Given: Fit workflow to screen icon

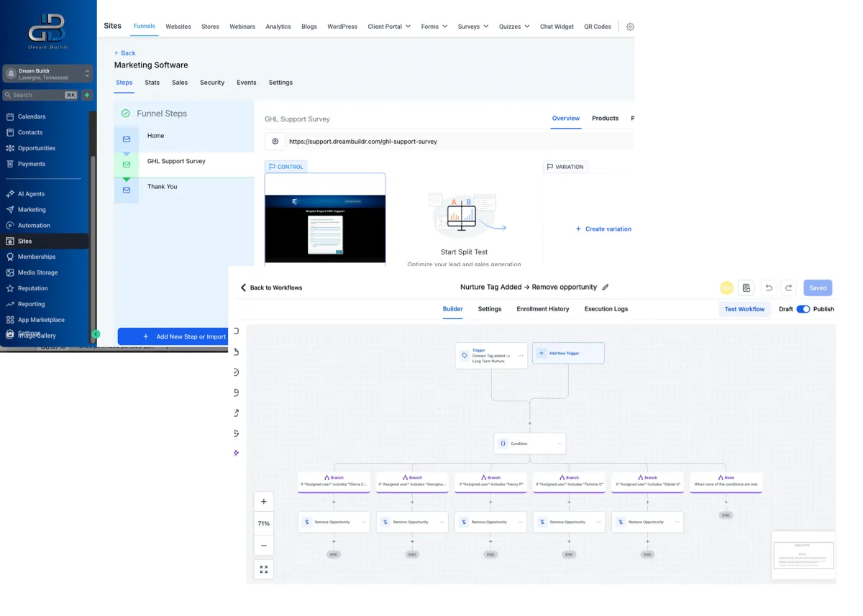Looking at the screenshot, I should 264,569.
